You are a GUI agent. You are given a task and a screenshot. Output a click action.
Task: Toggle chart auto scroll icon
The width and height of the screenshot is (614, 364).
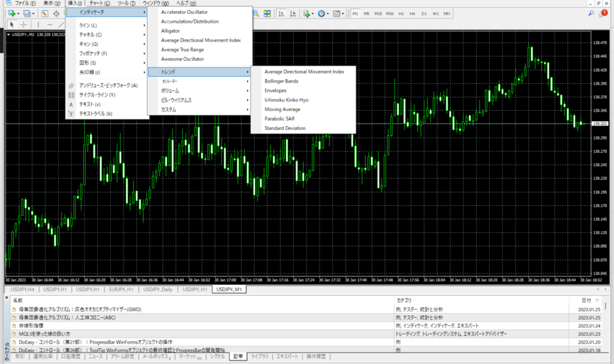click(282, 13)
